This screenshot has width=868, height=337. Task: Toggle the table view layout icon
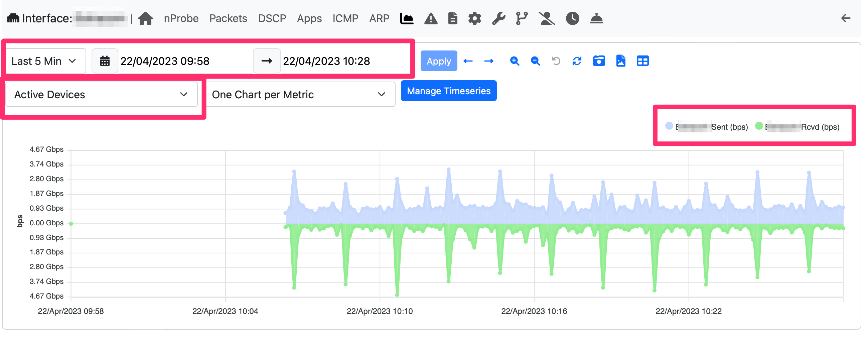pyautogui.click(x=642, y=61)
